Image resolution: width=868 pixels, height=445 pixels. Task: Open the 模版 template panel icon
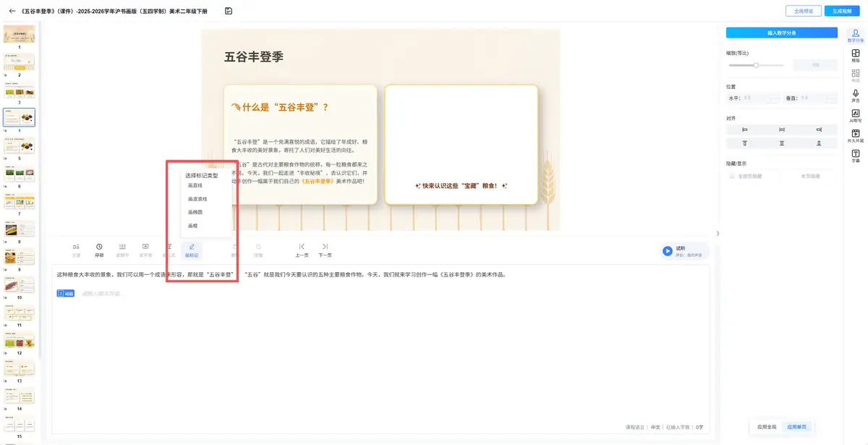856,56
